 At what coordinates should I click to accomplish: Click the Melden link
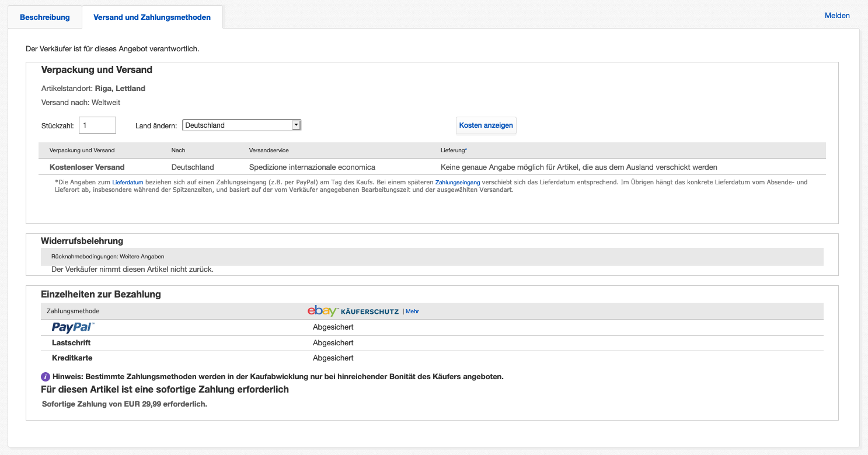(x=837, y=16)
